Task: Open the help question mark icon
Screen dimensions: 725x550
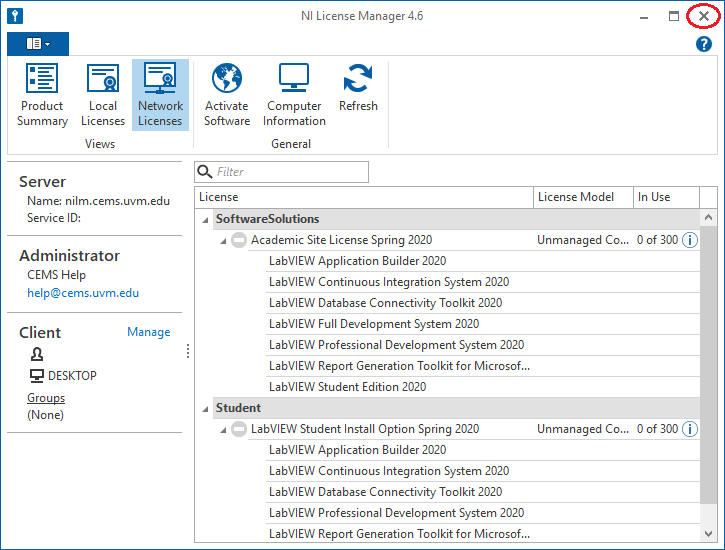Action: coord(703,44)
